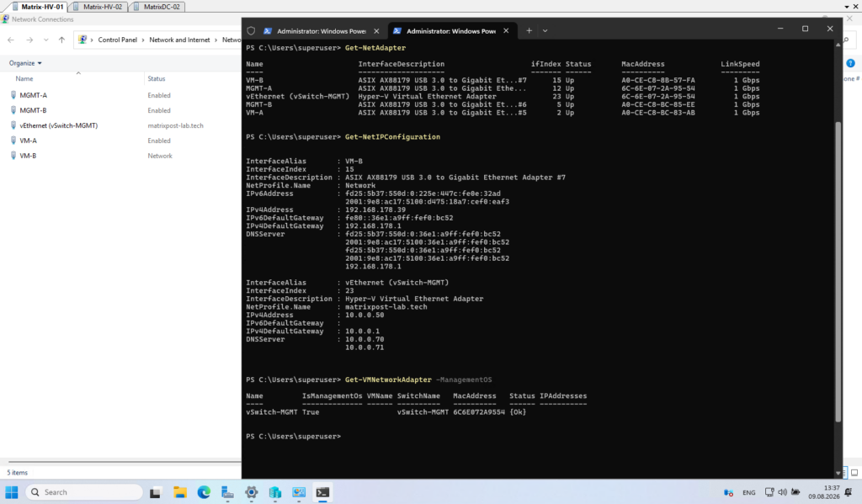Click the matrixpost-lab.tech status of vEthernet
Image resolution: width=862 pixels, height=504 pixels.
(175, 125)
